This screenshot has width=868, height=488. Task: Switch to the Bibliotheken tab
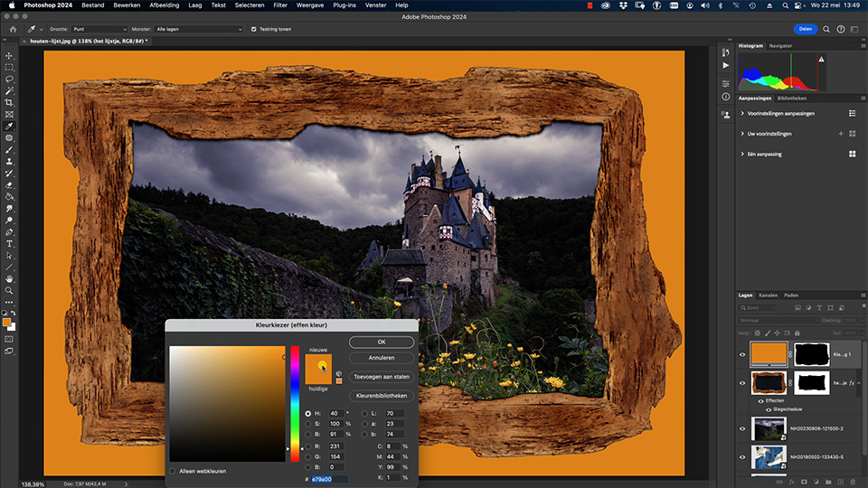click(x=792, y=99)
